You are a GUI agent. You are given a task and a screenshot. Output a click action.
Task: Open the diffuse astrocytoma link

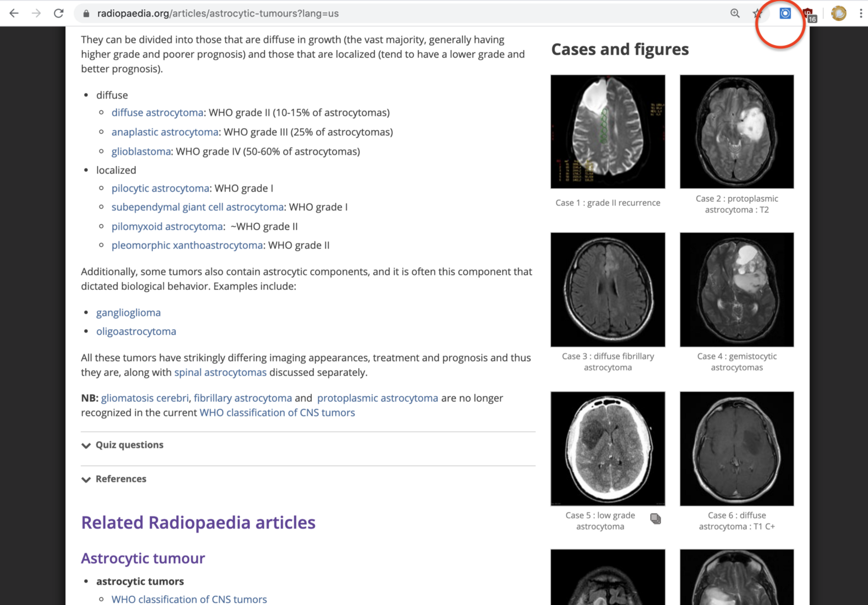(157, 113)
